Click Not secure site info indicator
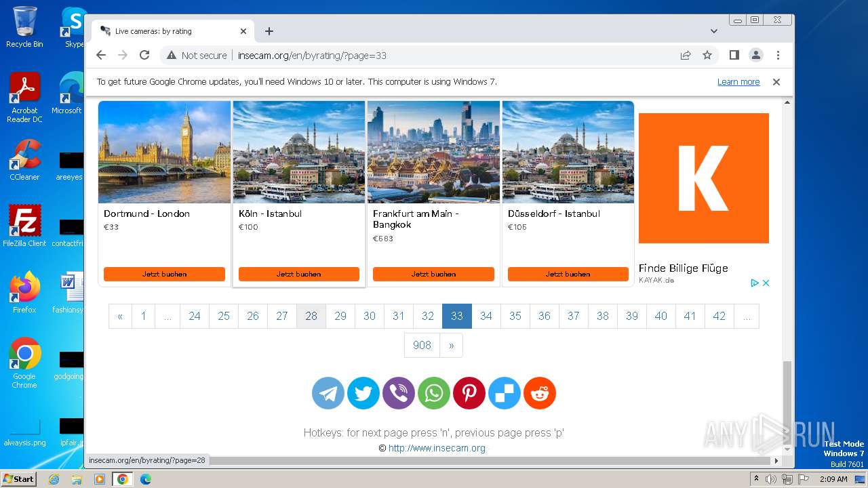868x488 pixels. [197, 56]
